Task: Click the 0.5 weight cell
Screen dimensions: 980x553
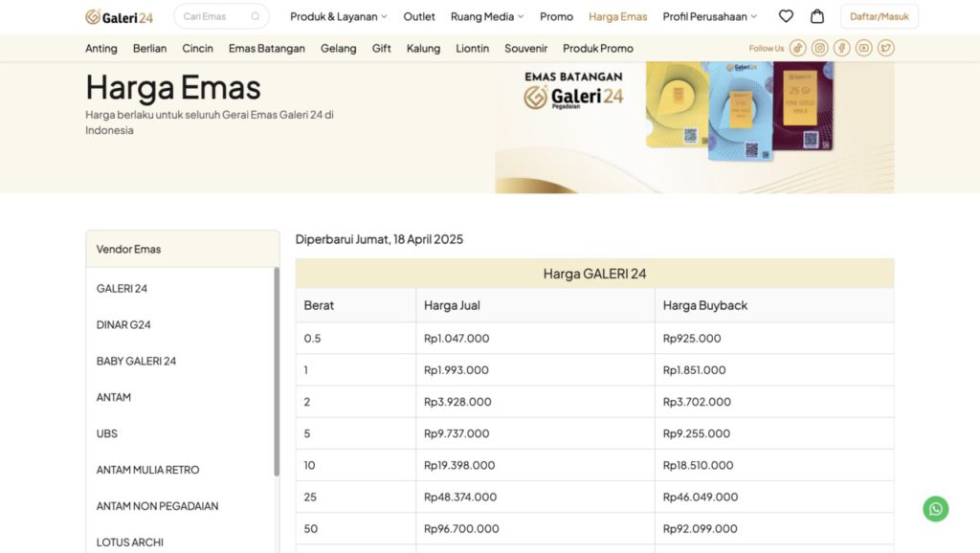Action: click(x=356, y=339)
